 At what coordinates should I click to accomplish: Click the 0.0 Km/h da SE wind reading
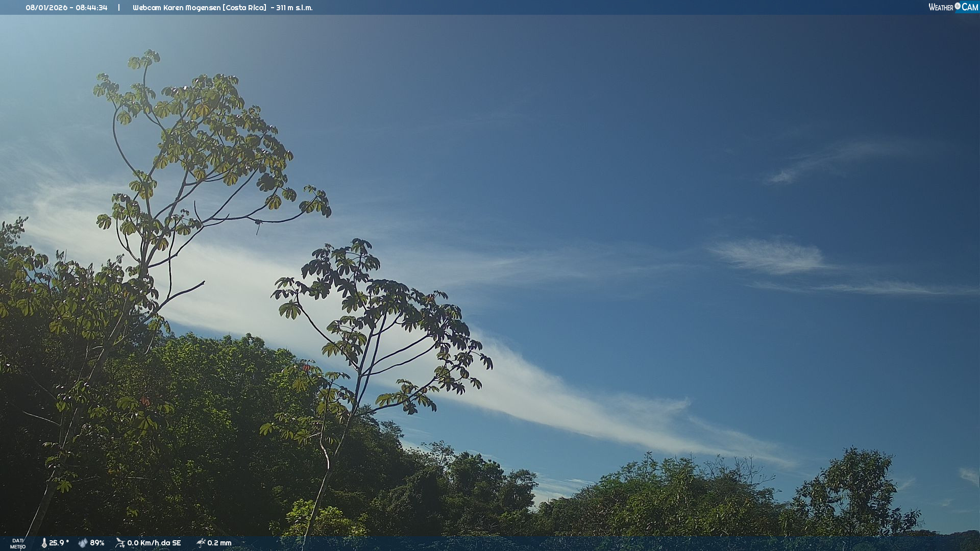click(154, 543)
